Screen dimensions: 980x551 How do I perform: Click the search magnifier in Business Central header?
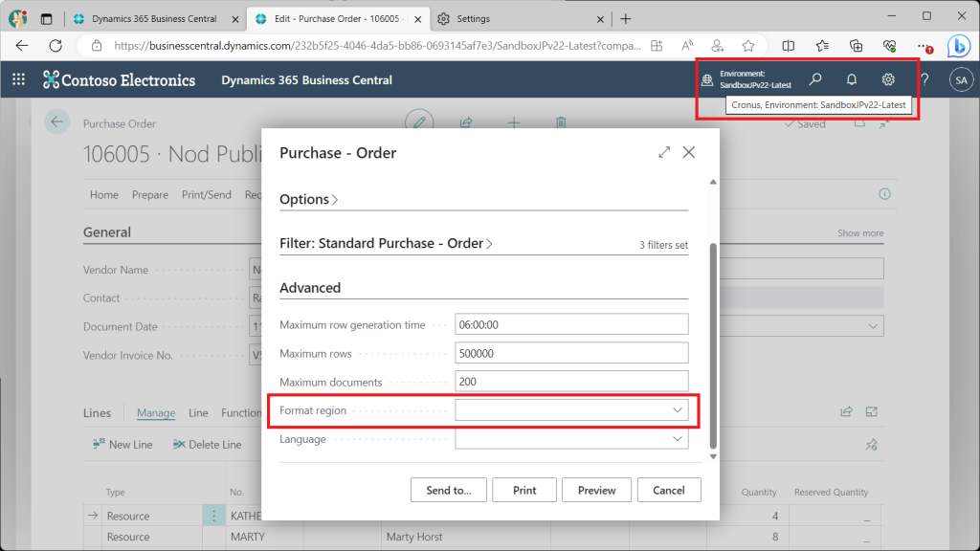click(x=815, y=79)
